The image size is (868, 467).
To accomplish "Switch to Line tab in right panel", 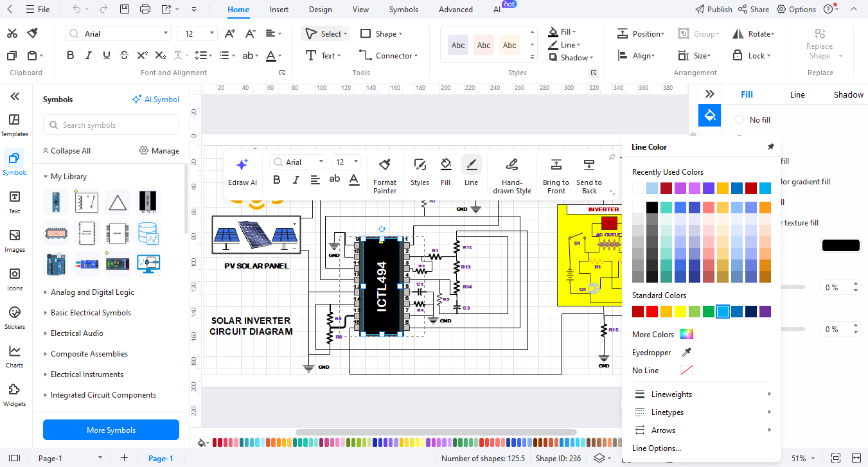I will coord(797,94).
